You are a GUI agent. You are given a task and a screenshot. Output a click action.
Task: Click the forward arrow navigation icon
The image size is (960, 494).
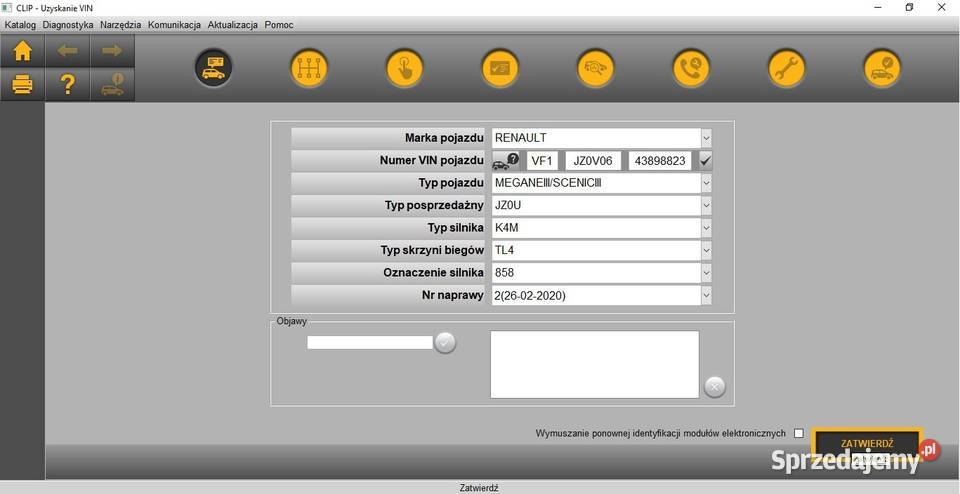pos(112,51)
